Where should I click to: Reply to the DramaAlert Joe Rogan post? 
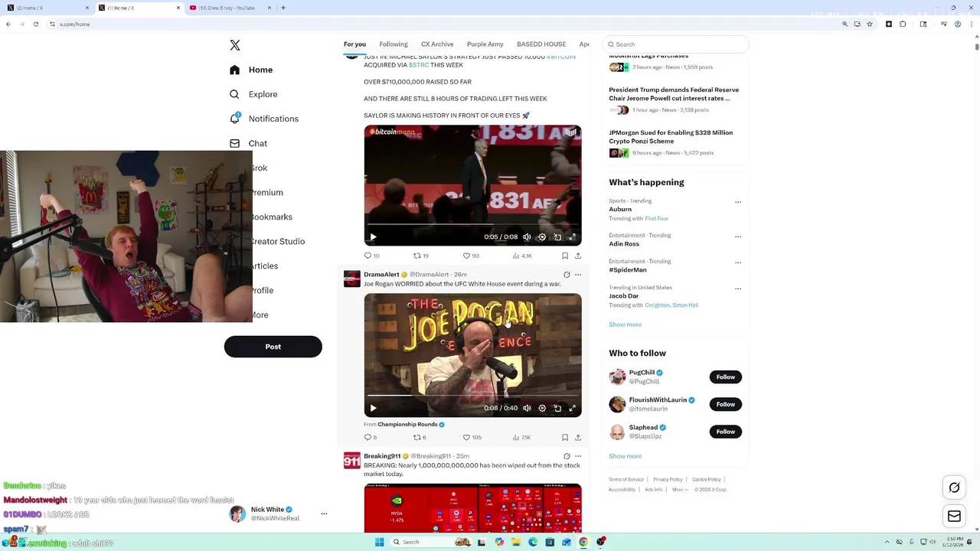coord(371,437)
